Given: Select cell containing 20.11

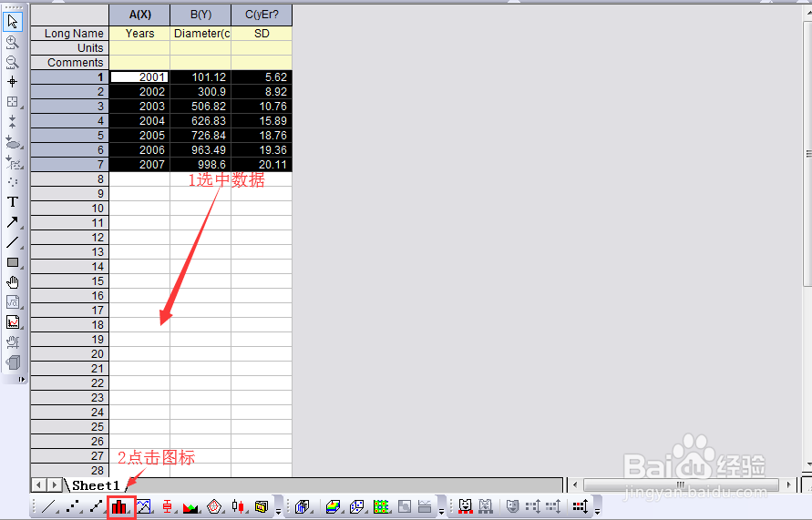Looking at the screenshot, I should coord(262,165).
